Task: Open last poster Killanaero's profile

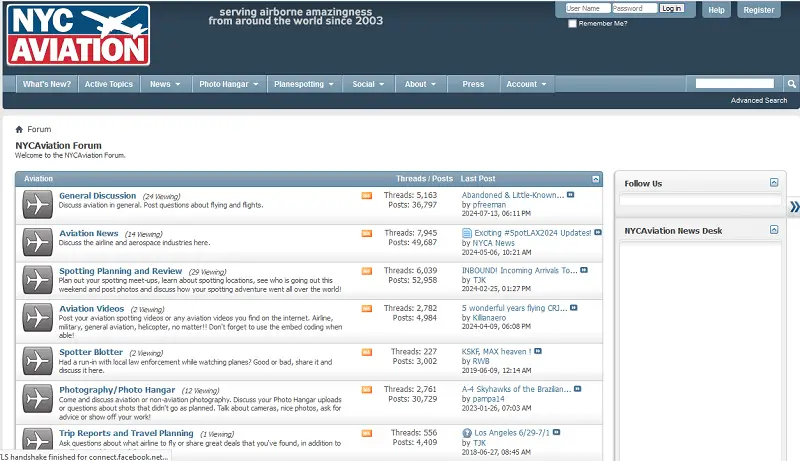Action: (489, 318)
